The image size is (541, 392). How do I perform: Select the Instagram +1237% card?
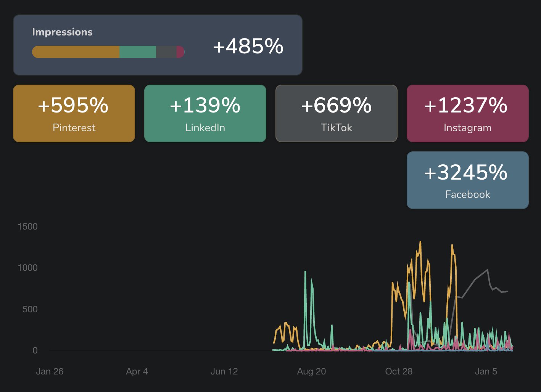(468, 113)
